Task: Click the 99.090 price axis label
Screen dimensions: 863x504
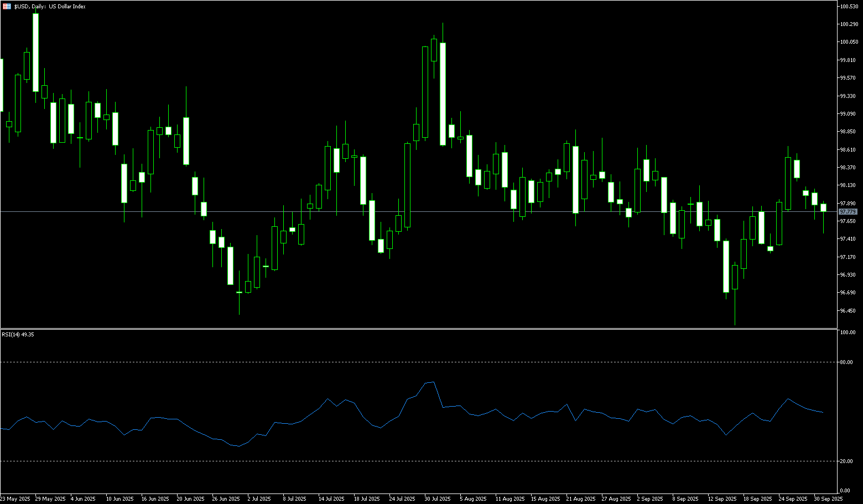Action: pos(848,114)
